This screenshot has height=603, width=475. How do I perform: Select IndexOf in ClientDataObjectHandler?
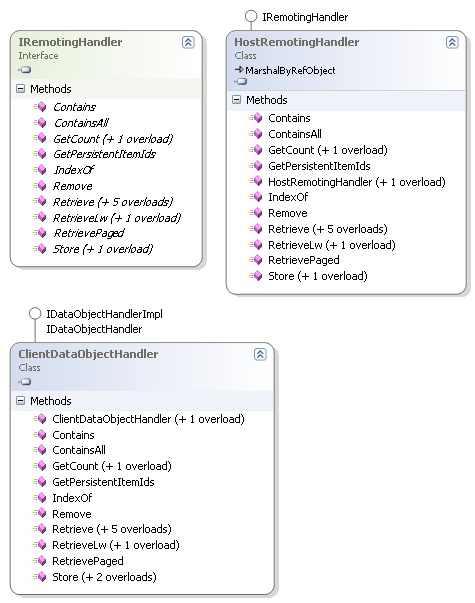click(72, 498)
